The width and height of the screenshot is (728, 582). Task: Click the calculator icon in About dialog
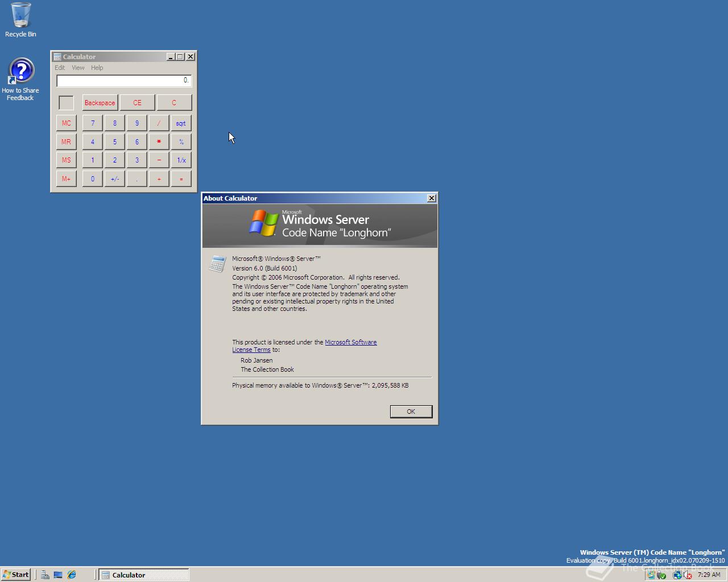coord(217,264)
